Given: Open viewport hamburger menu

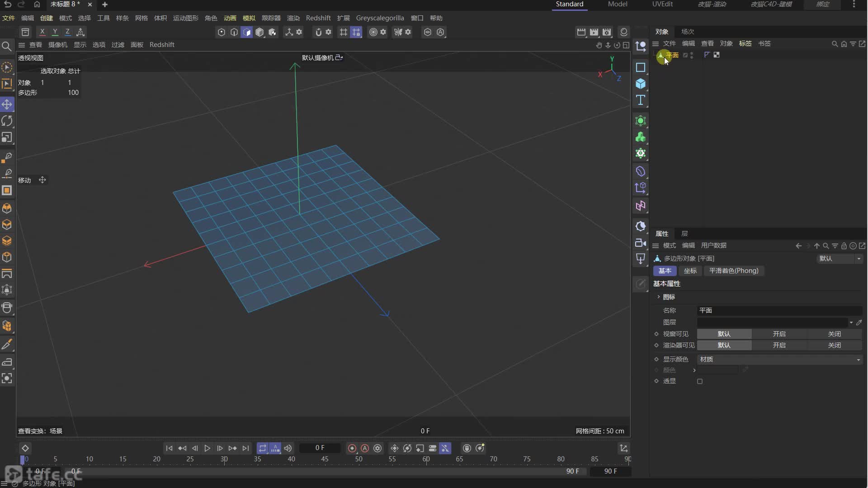Looking at the screenshot, I should pos(21,45).
